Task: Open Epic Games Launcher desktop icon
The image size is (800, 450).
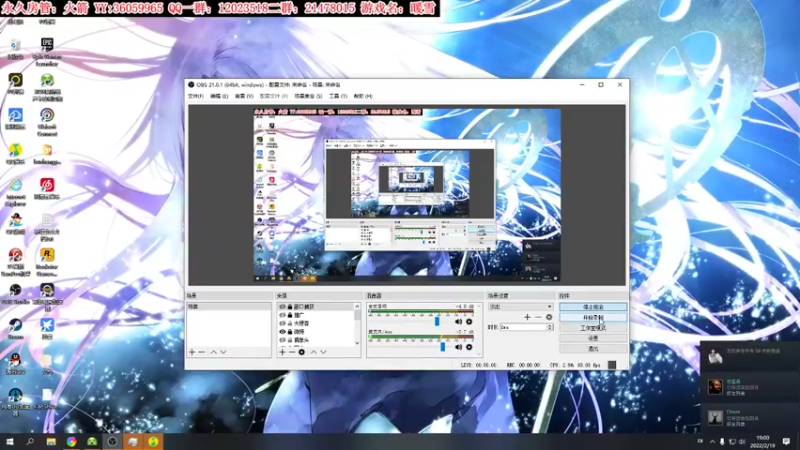Action: point(47,52)
